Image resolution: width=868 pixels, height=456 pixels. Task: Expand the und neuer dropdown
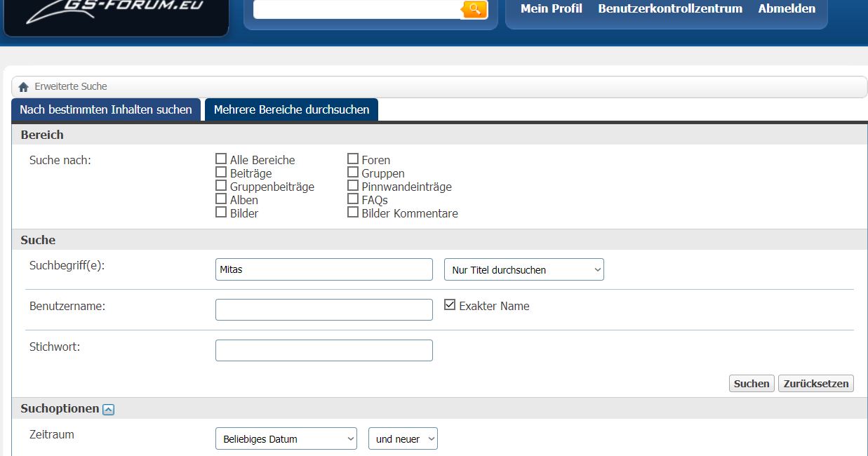(x=403, y=438)
